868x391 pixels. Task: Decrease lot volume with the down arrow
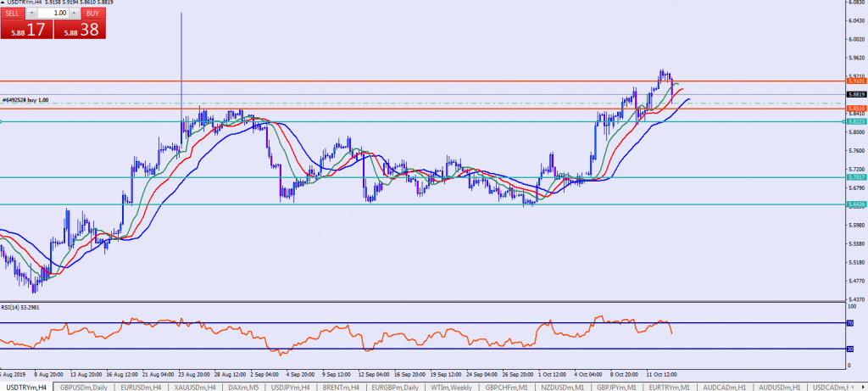pyautogui.click(x=32, y=14)
